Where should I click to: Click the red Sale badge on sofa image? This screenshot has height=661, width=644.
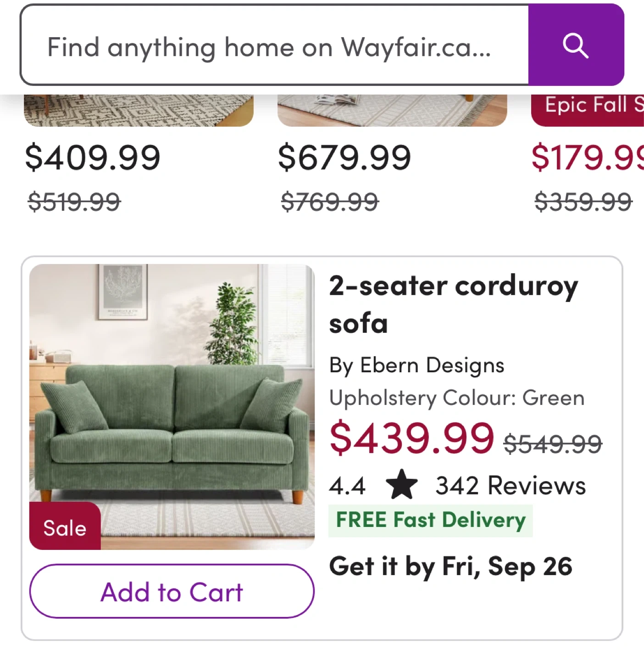point(65,527)
